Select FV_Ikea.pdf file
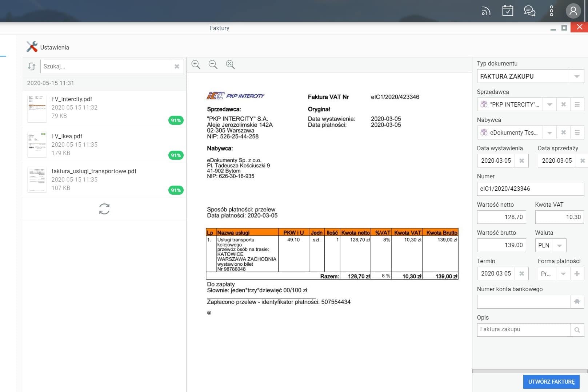588x392 pixels. pyautogui.click(x=104, y=145)
